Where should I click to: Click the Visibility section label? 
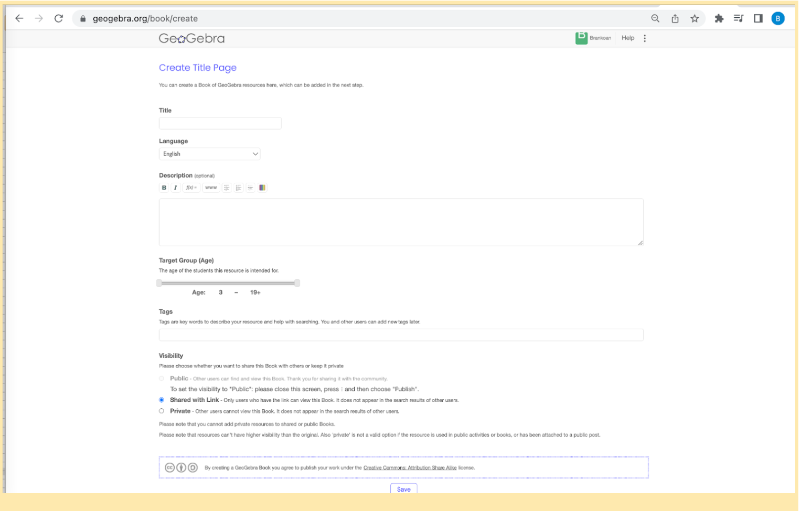click(171, 356)
